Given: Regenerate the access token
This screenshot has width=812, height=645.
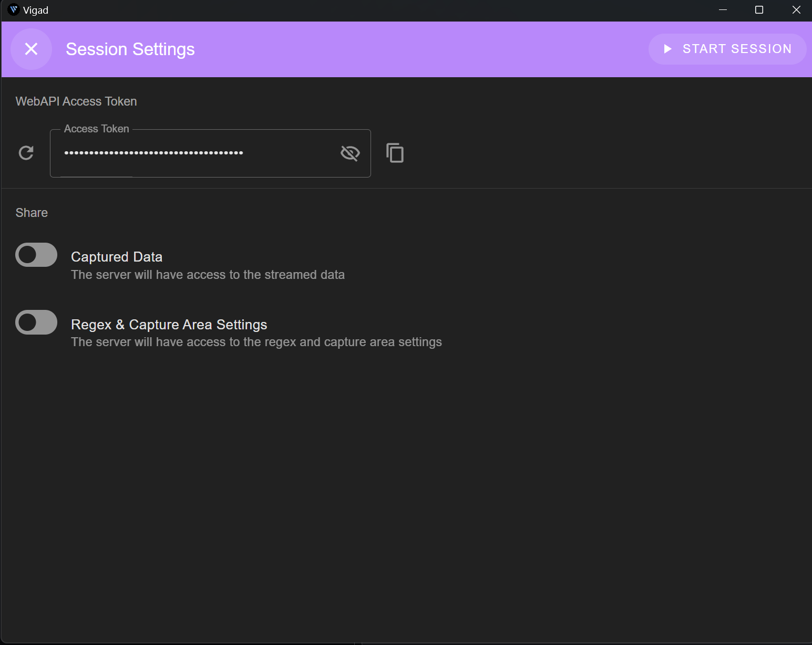Looking at the screenshot, I should [x=26, y=153].
